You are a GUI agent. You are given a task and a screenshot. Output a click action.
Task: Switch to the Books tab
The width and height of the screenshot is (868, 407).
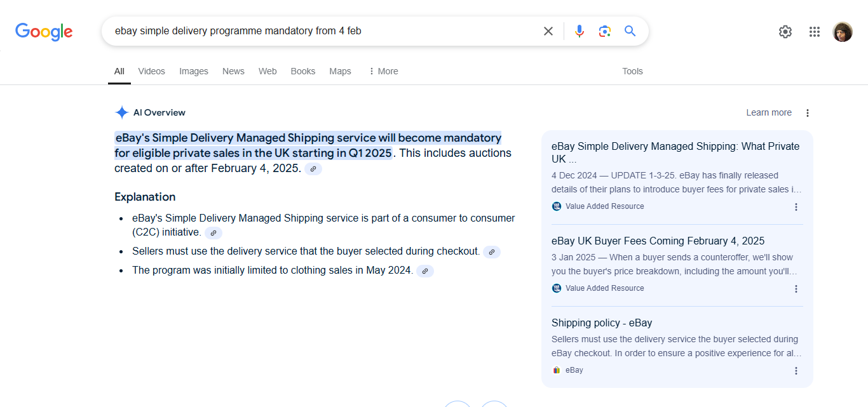pos(303,71)
